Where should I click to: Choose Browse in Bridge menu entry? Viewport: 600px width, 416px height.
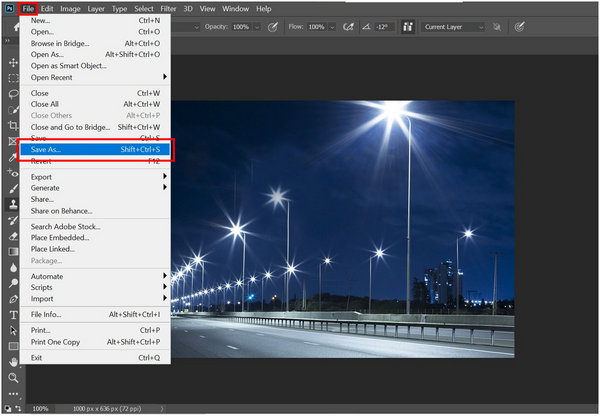95,43
